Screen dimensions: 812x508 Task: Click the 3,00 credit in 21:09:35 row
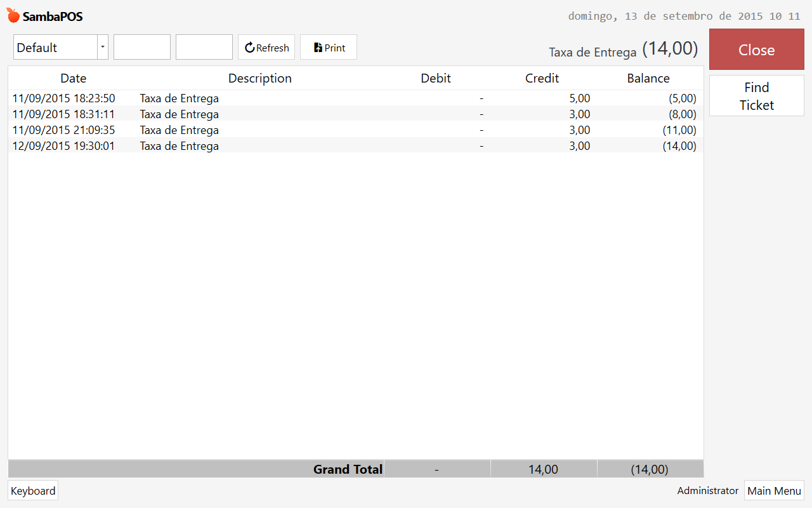(x=580, y=130)
